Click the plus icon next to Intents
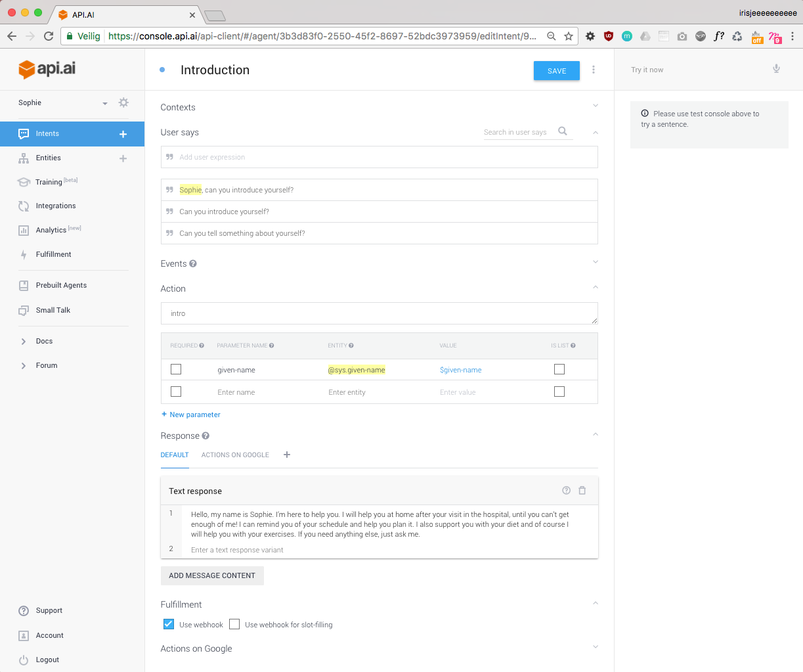803x672 pixels. [x=123, y=134]
